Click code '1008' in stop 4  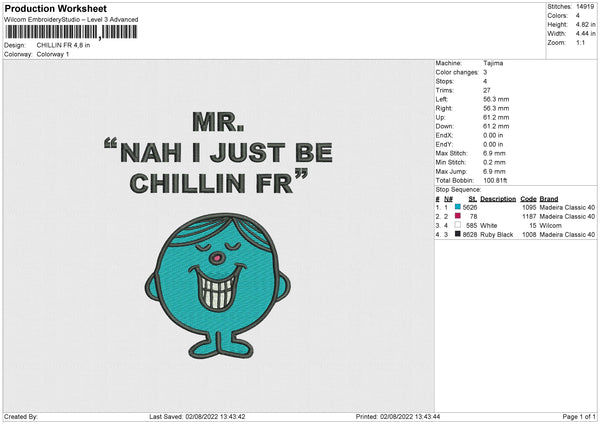(x=529, y=235)
